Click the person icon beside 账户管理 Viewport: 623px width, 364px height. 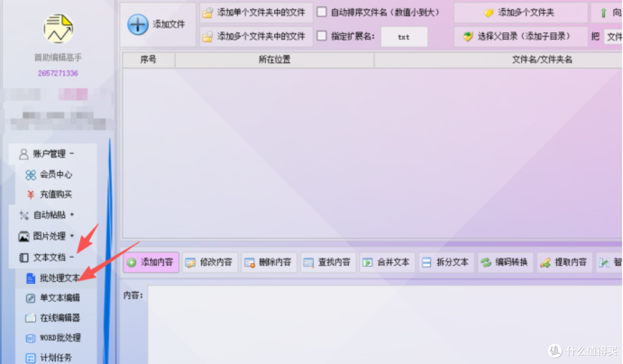(x=24, y=154)
